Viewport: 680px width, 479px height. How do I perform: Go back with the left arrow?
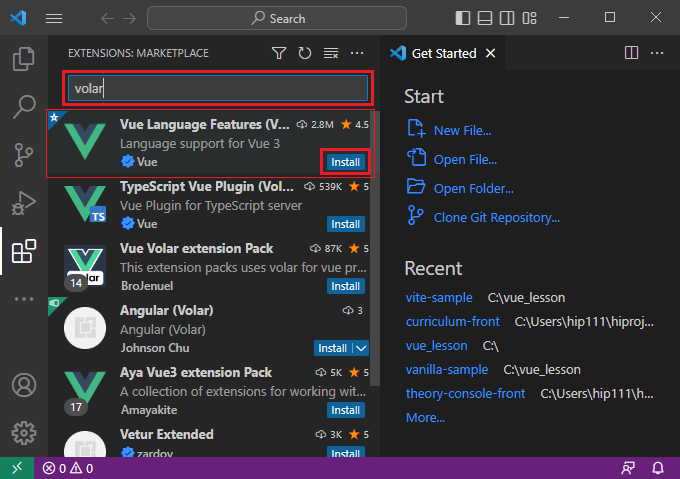point(107,18)
